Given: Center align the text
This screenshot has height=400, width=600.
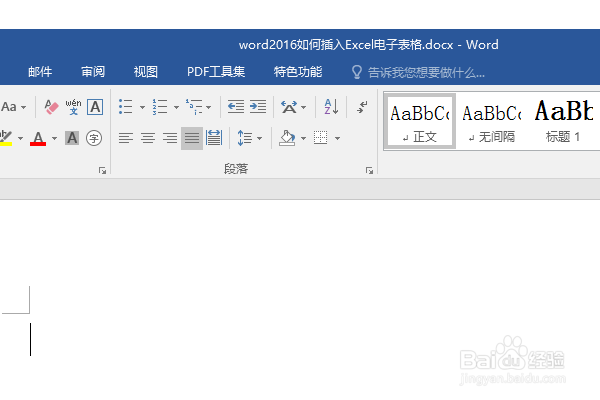Looking at the screenshot, I should [x=148, y=138].
